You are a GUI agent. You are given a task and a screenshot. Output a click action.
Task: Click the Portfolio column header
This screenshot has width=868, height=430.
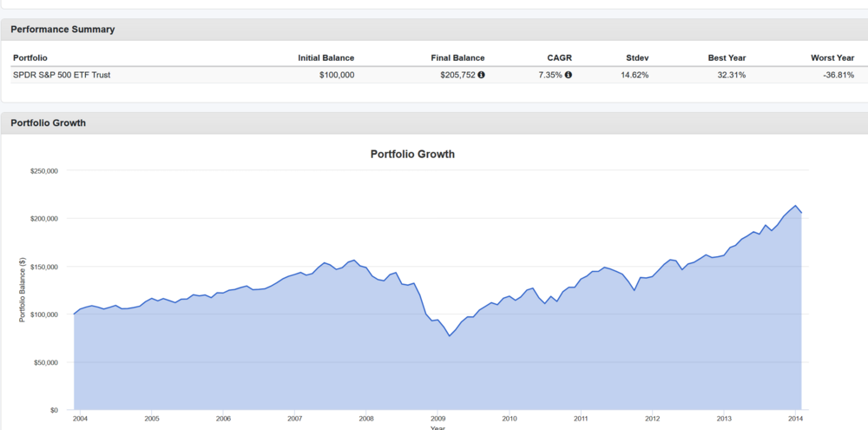click(x=30, y=58)
